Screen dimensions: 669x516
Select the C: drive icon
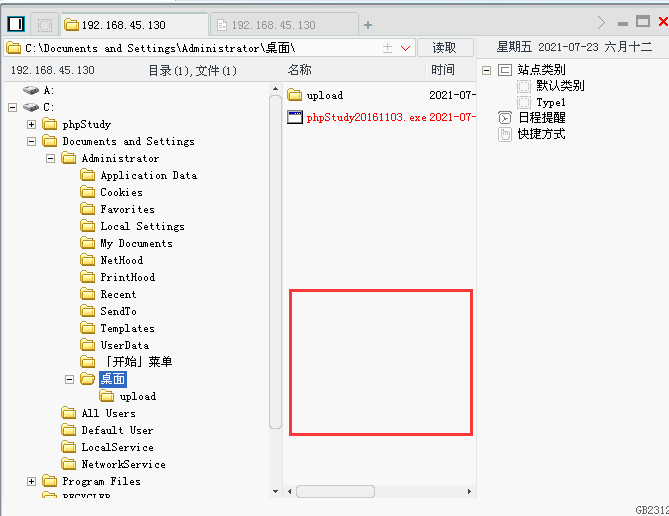click(x=31, y=107)
